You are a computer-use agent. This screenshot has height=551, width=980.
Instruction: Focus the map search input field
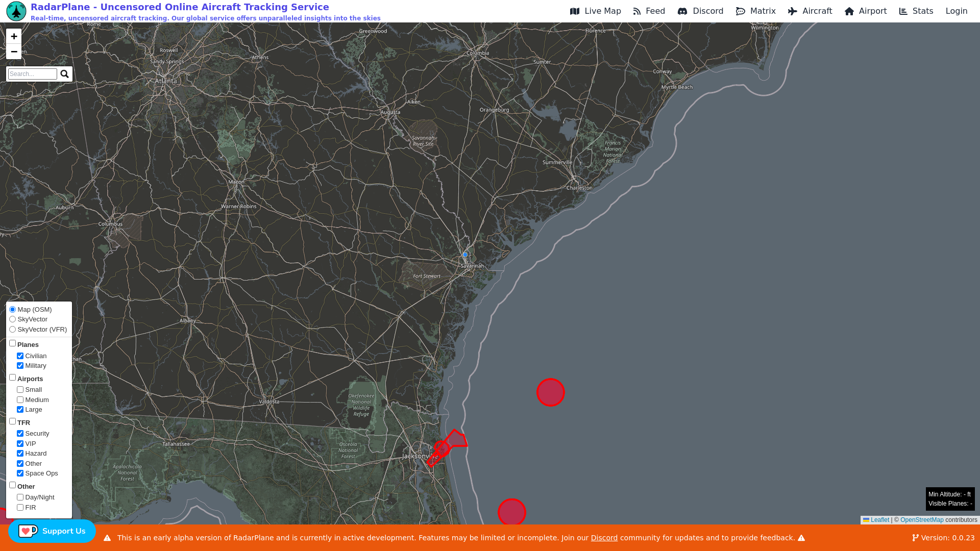[x=33, y=74]
